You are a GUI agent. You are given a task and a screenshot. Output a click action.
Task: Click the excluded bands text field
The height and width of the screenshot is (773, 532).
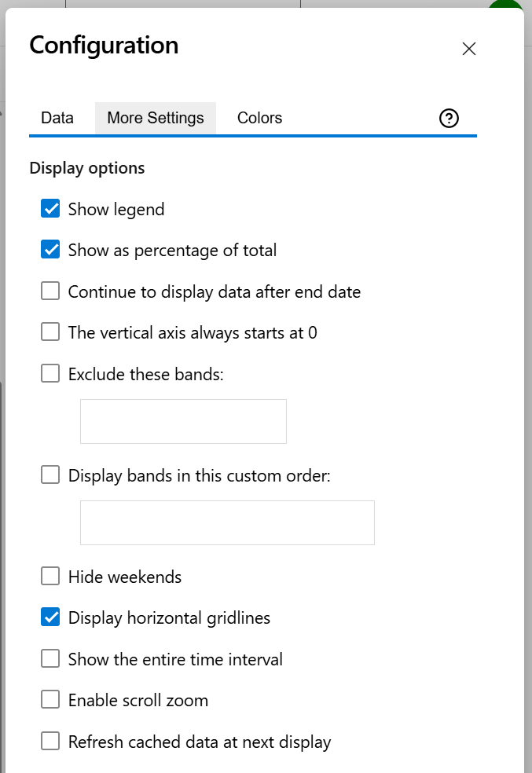tap(182, 421)
